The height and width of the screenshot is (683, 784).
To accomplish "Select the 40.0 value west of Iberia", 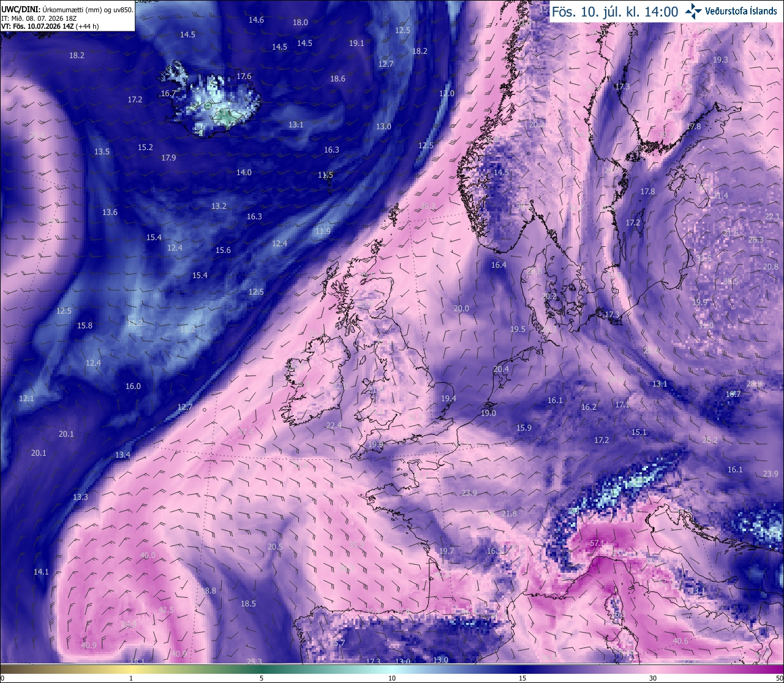I will [x=148, y=556].
